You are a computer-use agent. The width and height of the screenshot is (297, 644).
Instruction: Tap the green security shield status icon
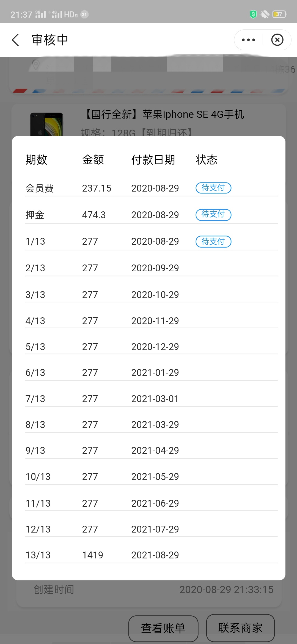click(253, 14)
